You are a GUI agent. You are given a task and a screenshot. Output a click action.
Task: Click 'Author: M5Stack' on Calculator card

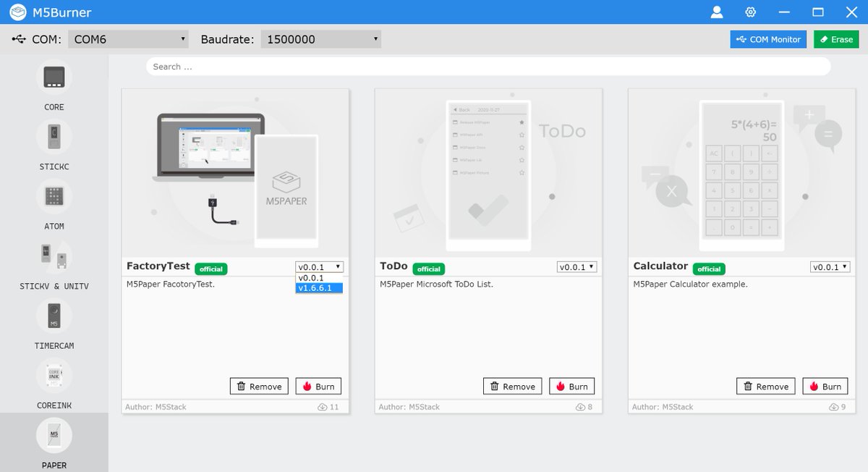tap(662, 407)
